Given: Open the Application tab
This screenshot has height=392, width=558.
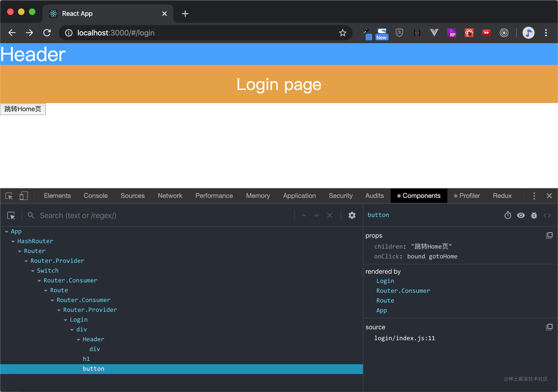Looking at the screenshot, I should [299, 196].
